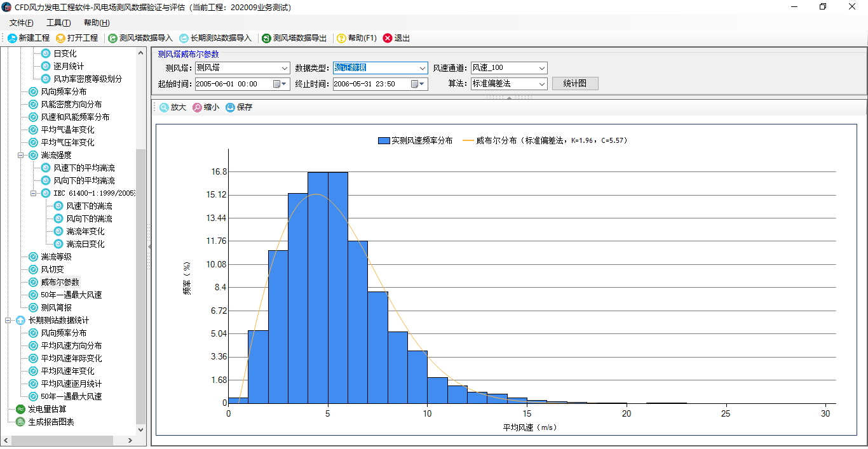The height and width of the screenshot is (449, 868).
Task: Click the 测风塔数据导入 toolbar icon
Action: 113,38
